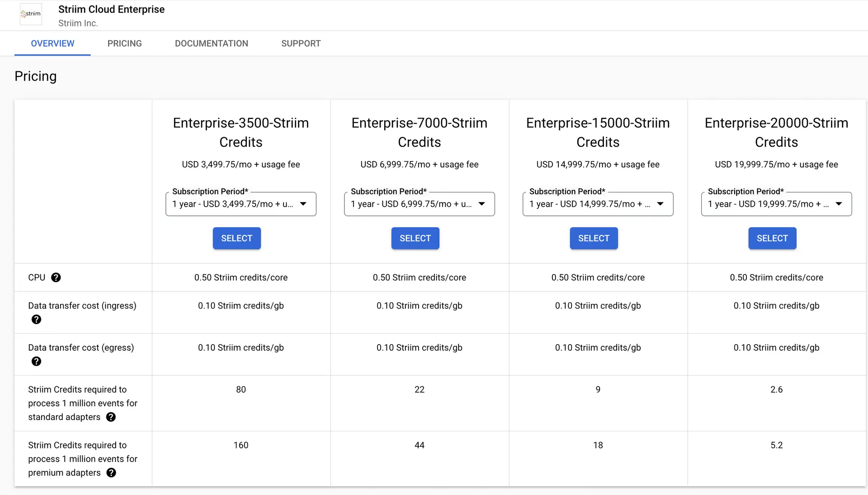Open the Support tab

pyautogui.click(x=301, y=43)
